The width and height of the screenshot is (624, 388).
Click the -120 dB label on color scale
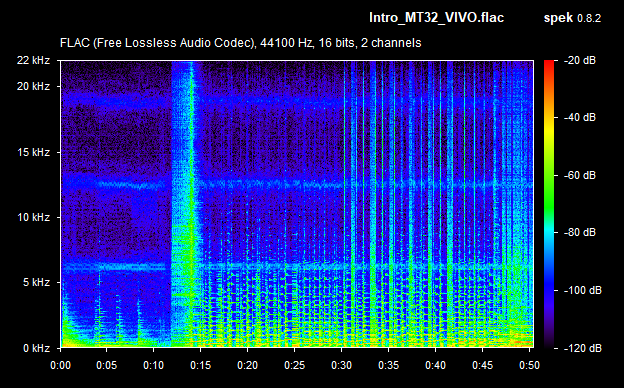click(583, 349)
